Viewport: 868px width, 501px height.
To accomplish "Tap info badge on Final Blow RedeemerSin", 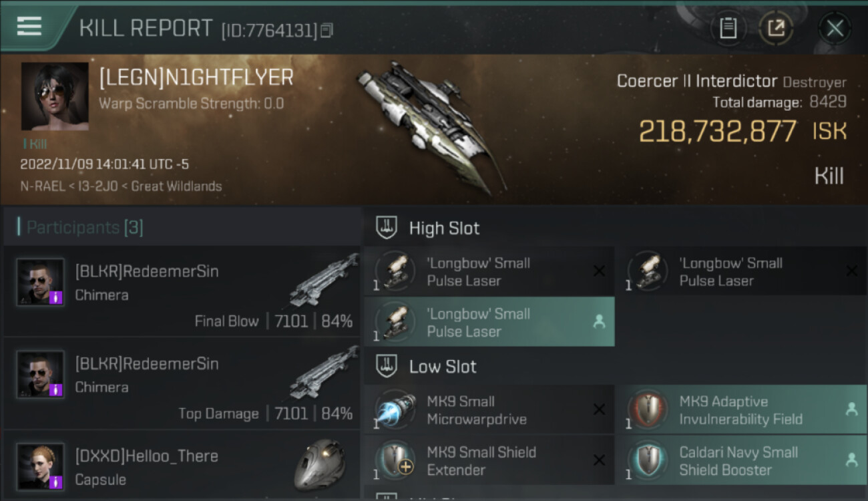I will pyautogui.click(x=56, y=297).
